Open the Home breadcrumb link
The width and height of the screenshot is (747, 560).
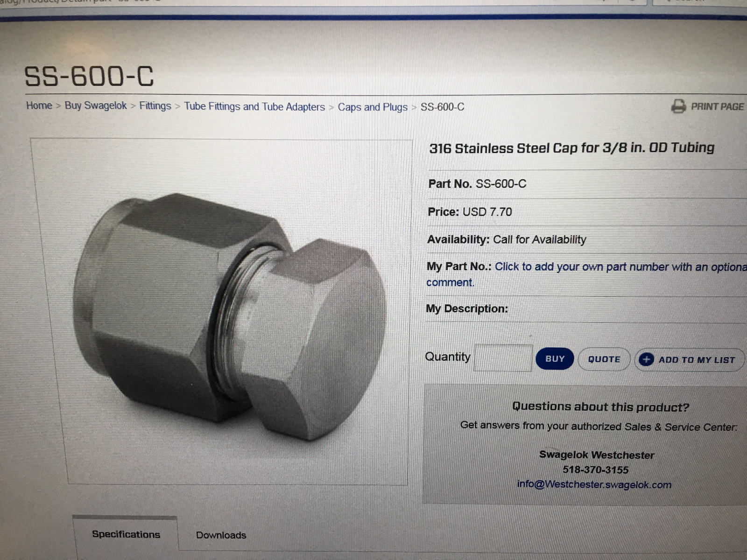(39, 105)
